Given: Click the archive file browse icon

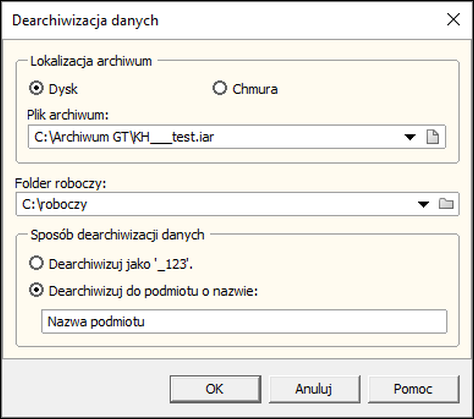Looking at the screenshot, I should (433, 137).
